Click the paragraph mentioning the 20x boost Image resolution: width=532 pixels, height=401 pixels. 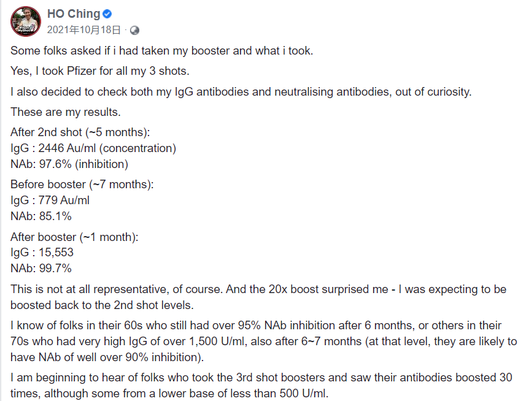click(258, 297)
